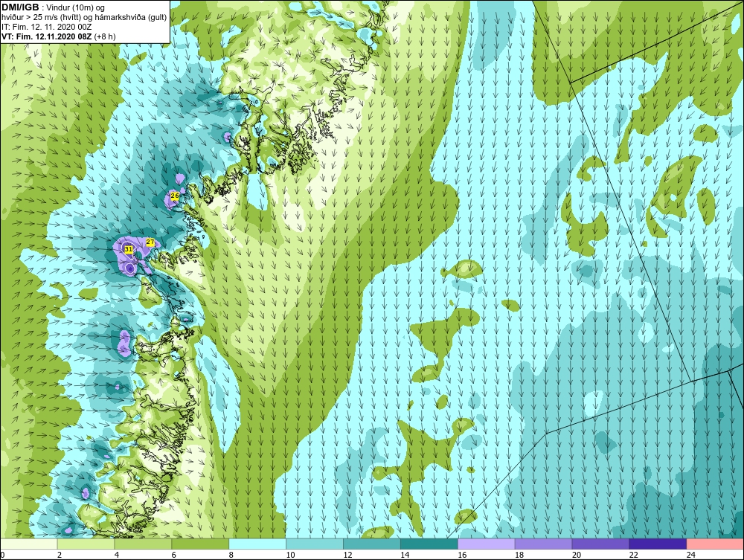Click the 'VT: Fim. 12.11.2020 08Z (+8 h)' line
This screenshot has width=744, height=560.
58,36
